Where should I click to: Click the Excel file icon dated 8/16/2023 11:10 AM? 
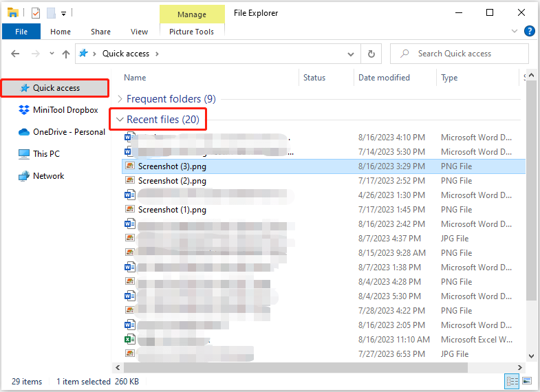pos(130,340)
